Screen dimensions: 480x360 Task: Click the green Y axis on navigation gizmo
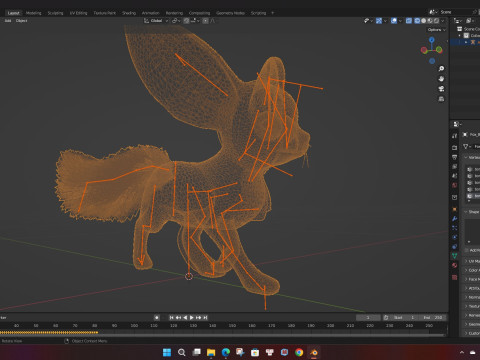click(x=439, y=50)
